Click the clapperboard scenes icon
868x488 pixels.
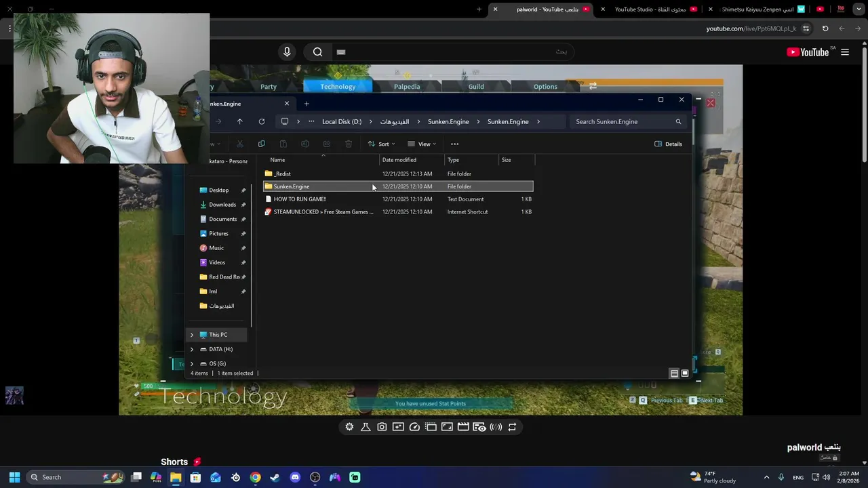pos(463,427)
